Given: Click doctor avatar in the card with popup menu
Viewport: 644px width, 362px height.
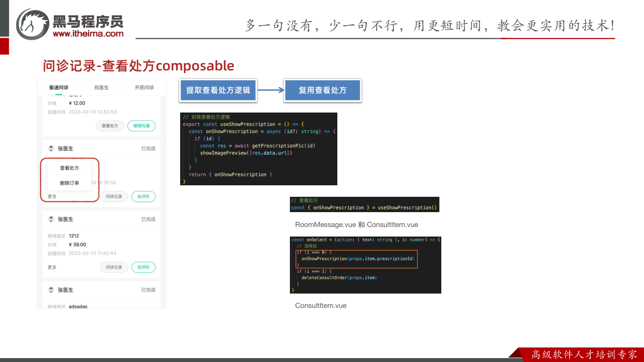Looking at the screenshot, I should point(51,148).
